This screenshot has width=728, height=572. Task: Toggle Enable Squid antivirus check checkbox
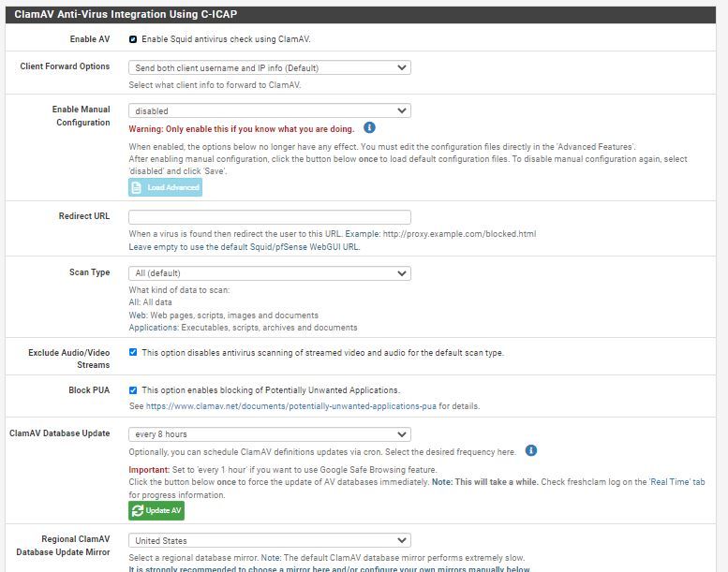[x=133, y=39]
